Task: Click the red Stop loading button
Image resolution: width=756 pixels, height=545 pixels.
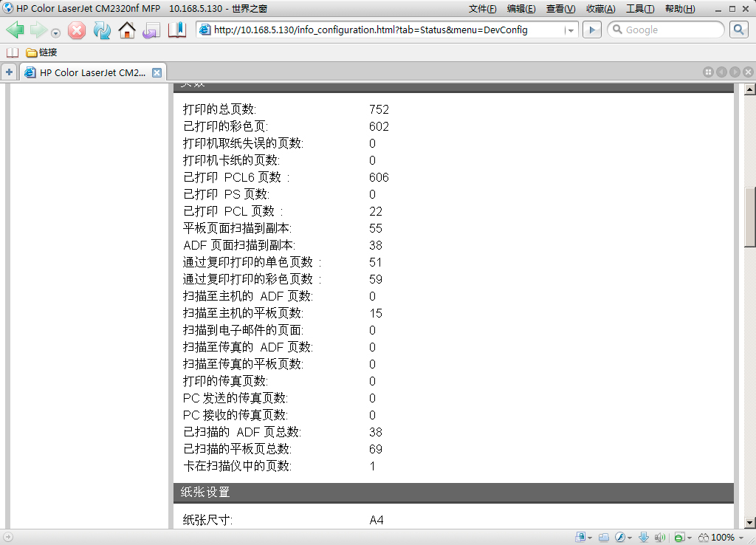Action: click(77, 30)
